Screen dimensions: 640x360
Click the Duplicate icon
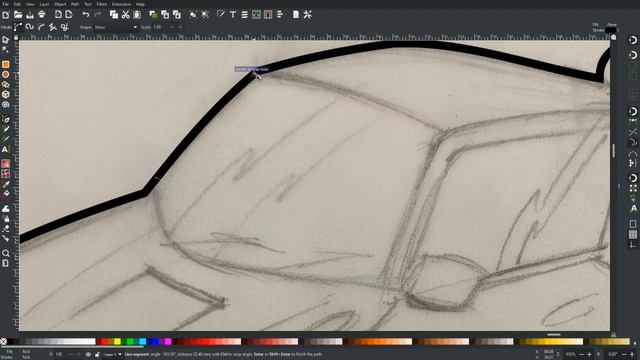point(153,15)
